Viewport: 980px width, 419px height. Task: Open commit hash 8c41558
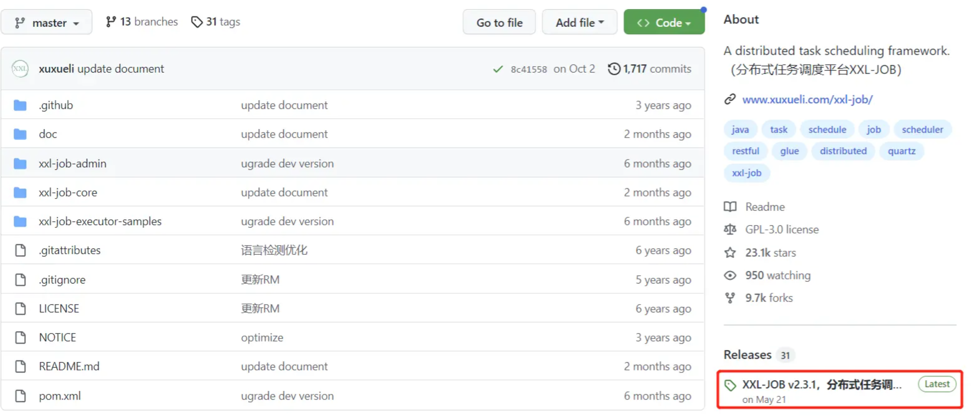coord(529,69)
